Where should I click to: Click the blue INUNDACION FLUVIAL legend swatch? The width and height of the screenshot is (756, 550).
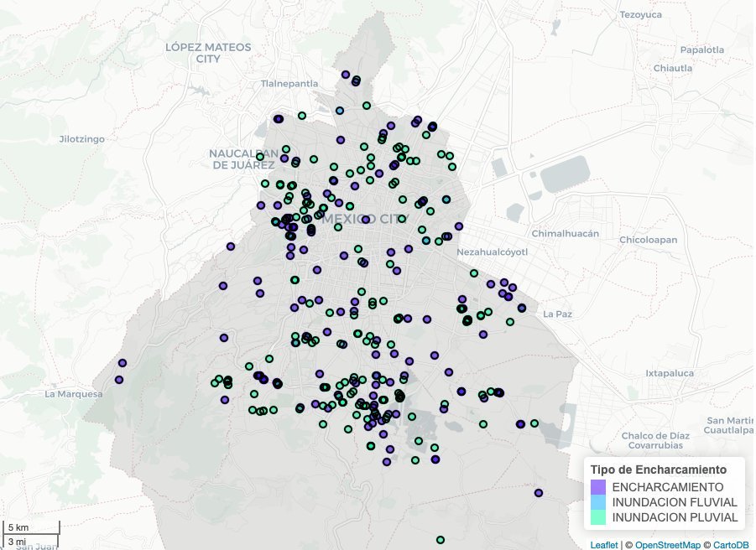pos(598,502)
